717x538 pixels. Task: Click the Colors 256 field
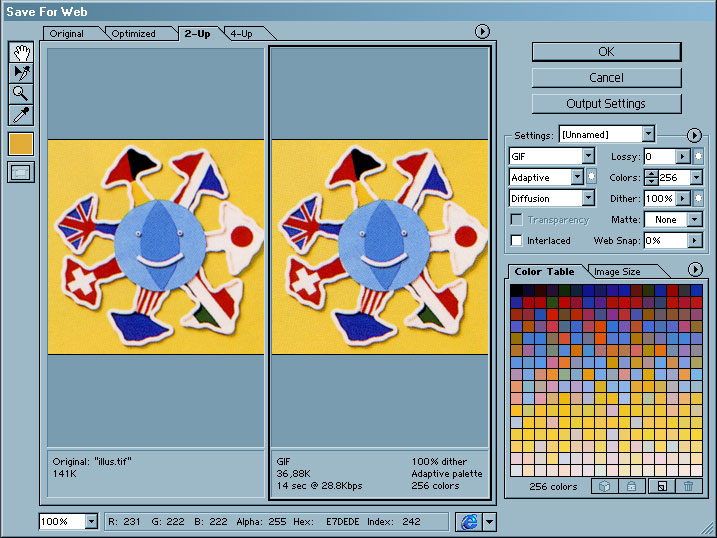[674, 177]
